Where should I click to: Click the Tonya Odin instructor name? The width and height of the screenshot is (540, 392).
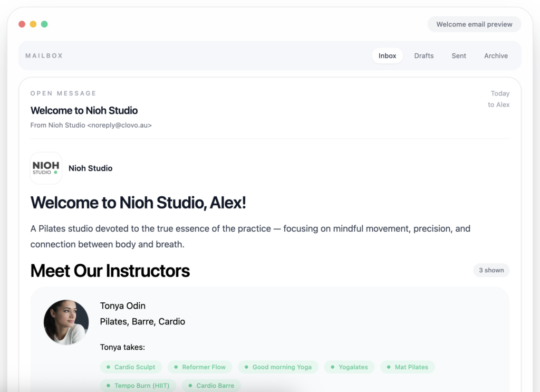point(122,306)
